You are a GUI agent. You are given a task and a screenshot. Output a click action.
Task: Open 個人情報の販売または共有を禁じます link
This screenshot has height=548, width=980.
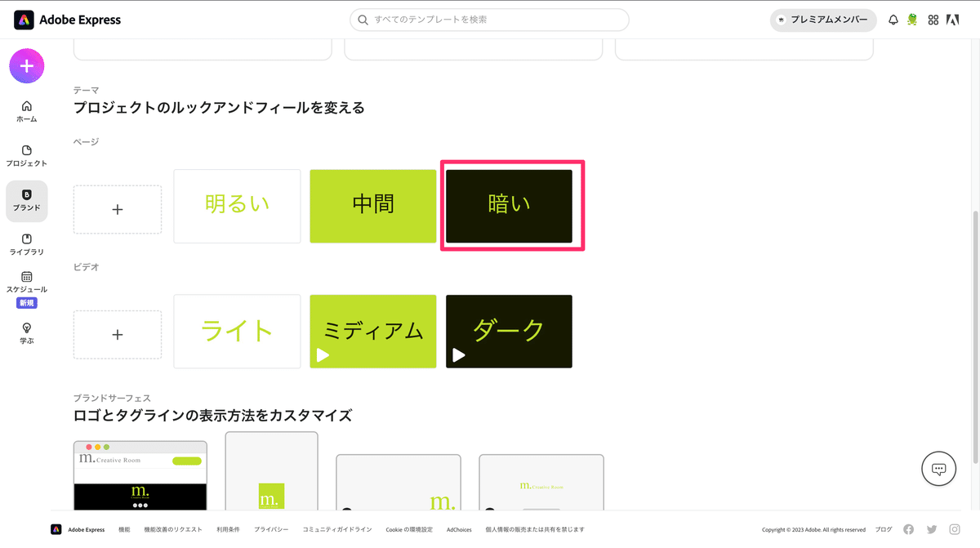point(535,529)
